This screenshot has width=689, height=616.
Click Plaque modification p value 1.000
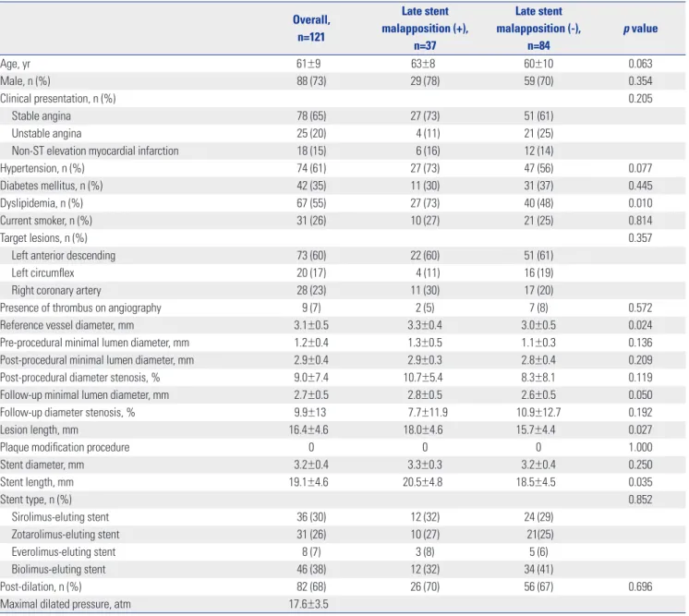coord(640,447)
